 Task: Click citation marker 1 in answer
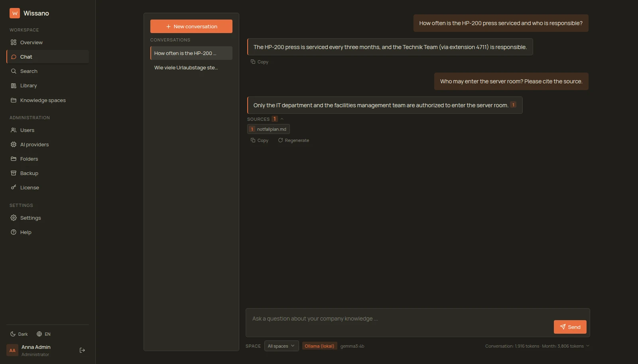pyautogui.click(x=513, y=105)
